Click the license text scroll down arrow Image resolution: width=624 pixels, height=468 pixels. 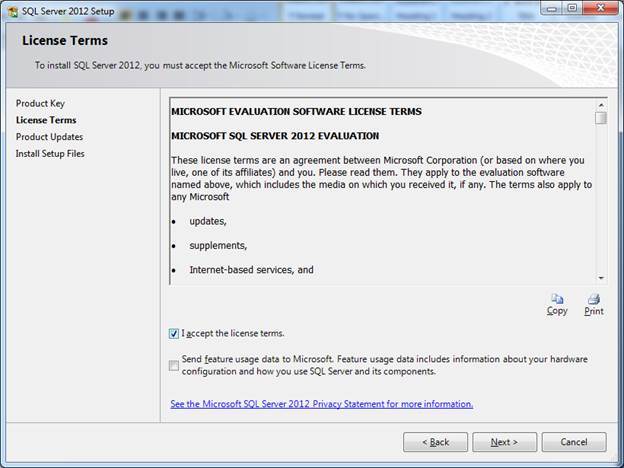coord(601,278)
